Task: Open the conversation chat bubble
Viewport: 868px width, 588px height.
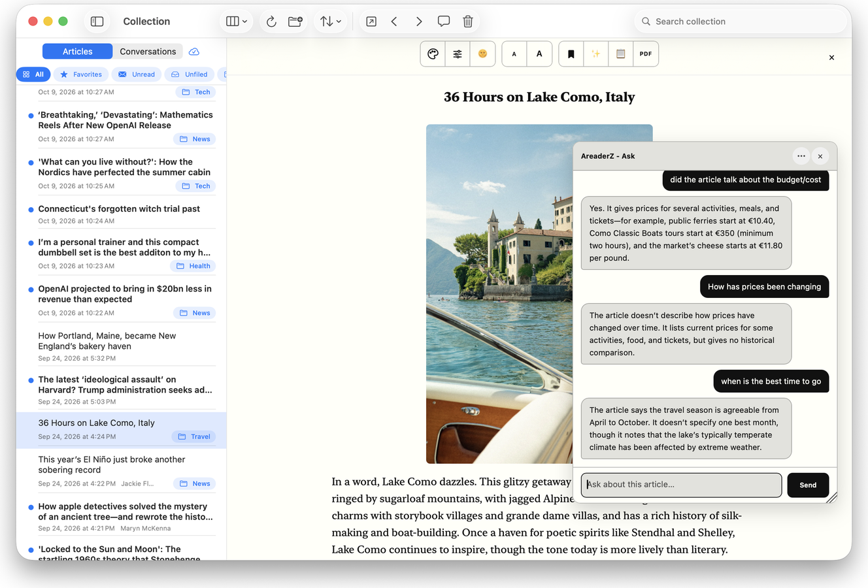Action: [444, 22]
